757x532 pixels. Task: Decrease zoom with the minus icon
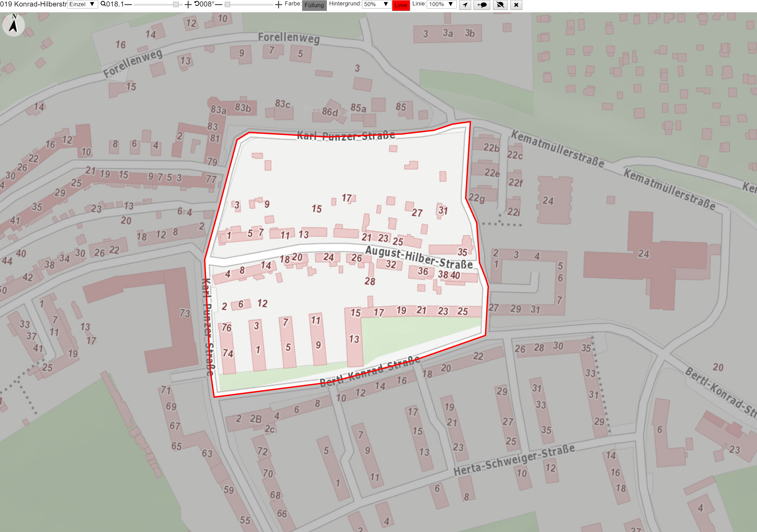[x=128, y=4]
